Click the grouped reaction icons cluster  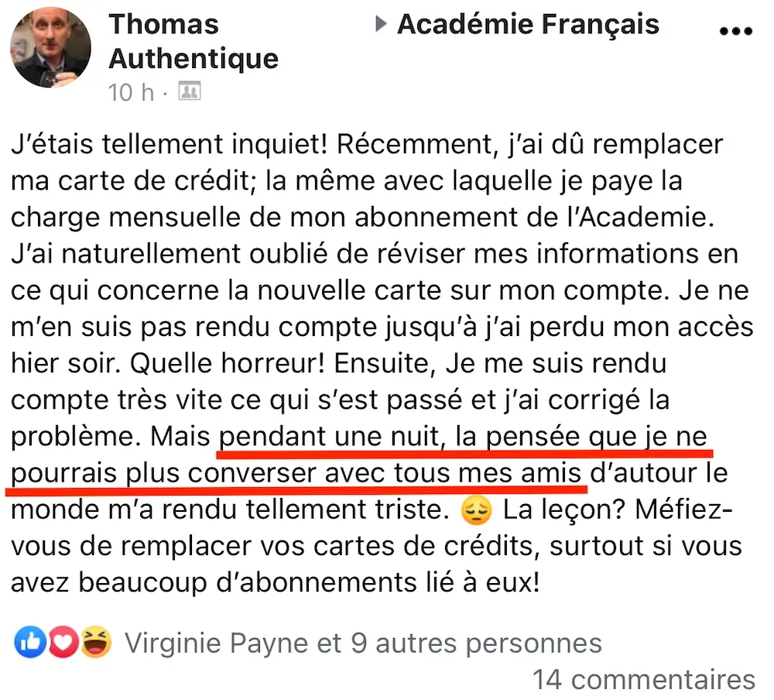pos(62,642)
